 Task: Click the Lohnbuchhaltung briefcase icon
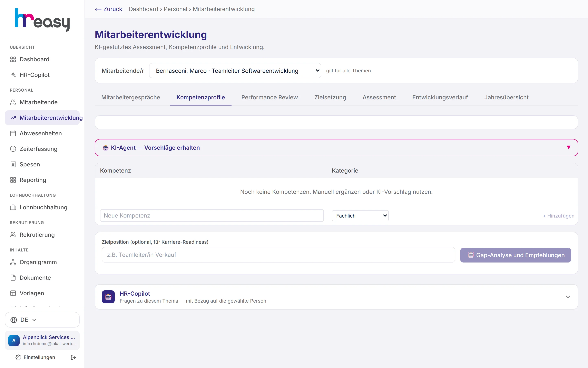[x=13, y=207]
